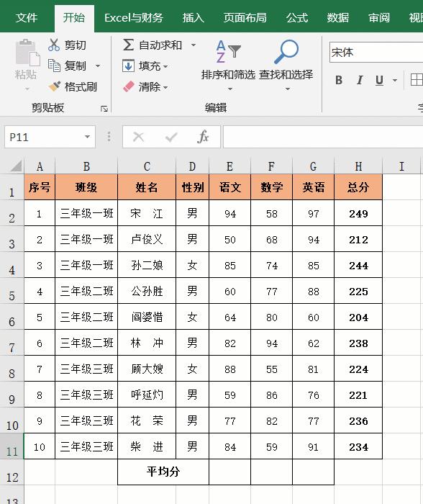Click the 英语 header cell

(314, 187)
